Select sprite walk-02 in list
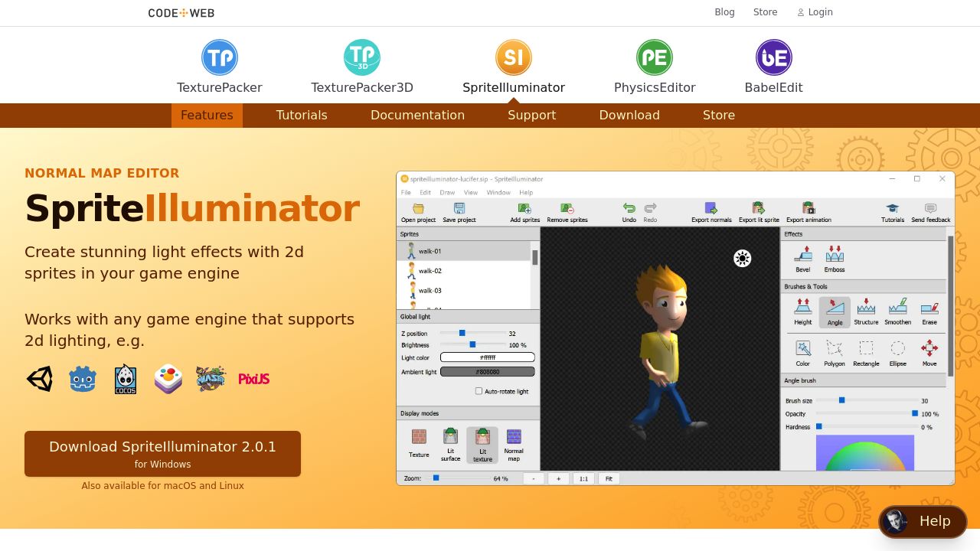The width and height of the screenshot is (980, 551). tap(463, 271)
